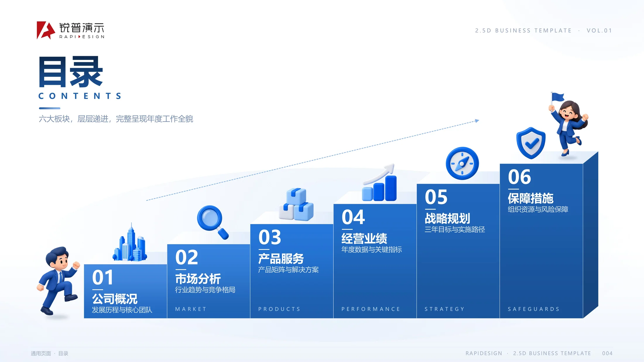Select the page number 004

coord(607,353)
